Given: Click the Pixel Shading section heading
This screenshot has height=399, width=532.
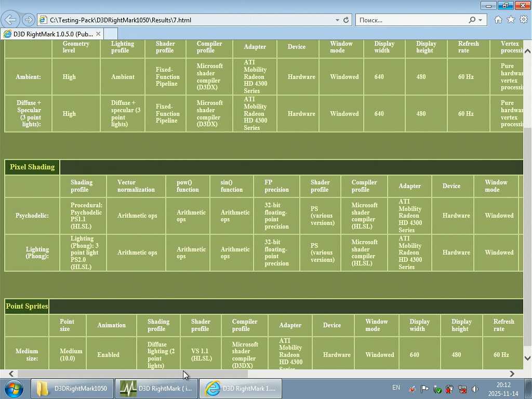Looking at the screenshot, I should click(32, 167).
